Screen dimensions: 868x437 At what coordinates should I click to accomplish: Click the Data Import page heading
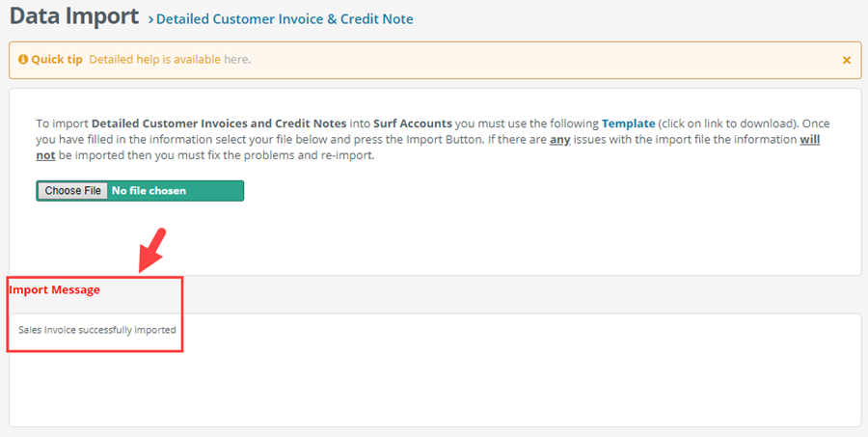pyautogui.click(x=74, y=15)
